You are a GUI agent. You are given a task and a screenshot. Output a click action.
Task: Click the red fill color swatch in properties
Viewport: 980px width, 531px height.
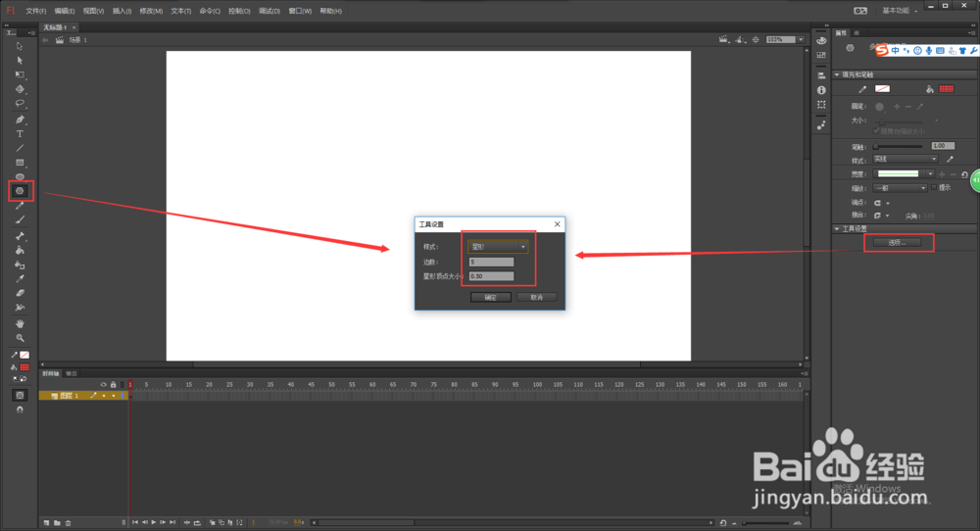click(947, 89)
